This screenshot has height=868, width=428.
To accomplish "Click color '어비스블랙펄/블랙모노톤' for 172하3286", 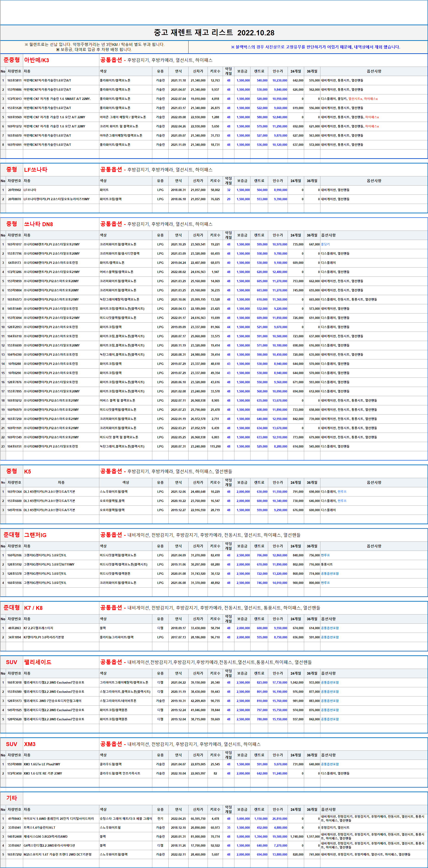I will pyautogui.click(x=117, y=272).
